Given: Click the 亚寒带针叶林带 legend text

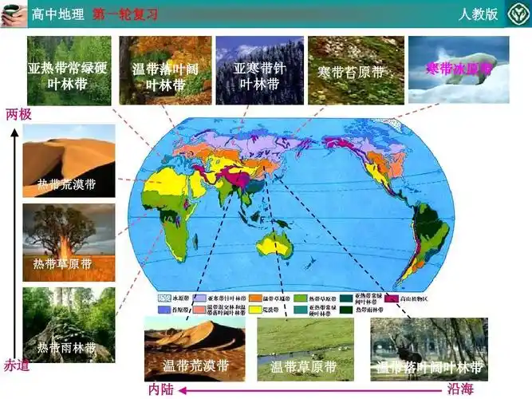Looking at the screenshot, I should [x=227, y=298].
